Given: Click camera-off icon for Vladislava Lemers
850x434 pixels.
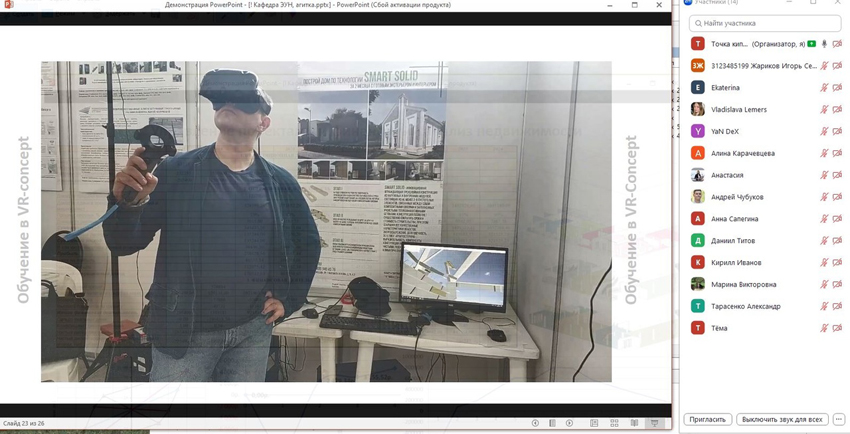Looking at the screenshot, I should (x=838, y=109).
